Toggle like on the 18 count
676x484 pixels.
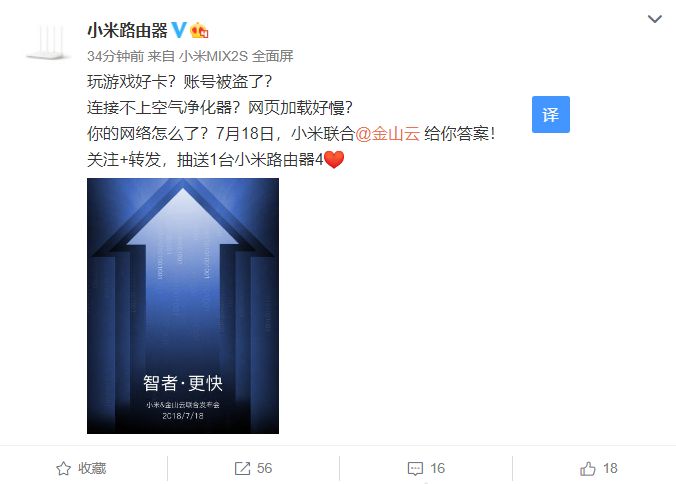click(610, 468)
